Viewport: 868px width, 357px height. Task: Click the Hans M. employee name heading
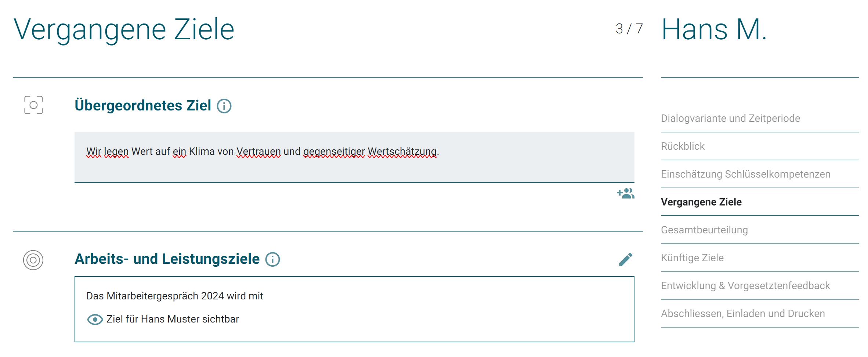point(714,29)
